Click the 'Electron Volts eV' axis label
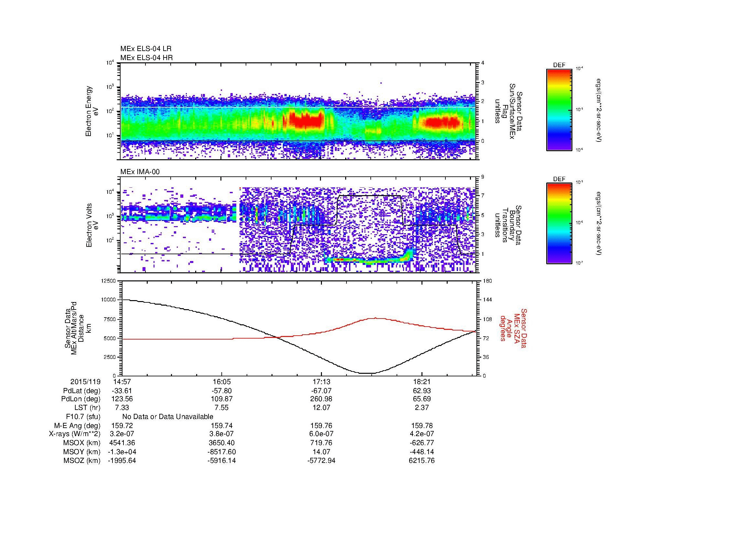 (x=92, y=225)
